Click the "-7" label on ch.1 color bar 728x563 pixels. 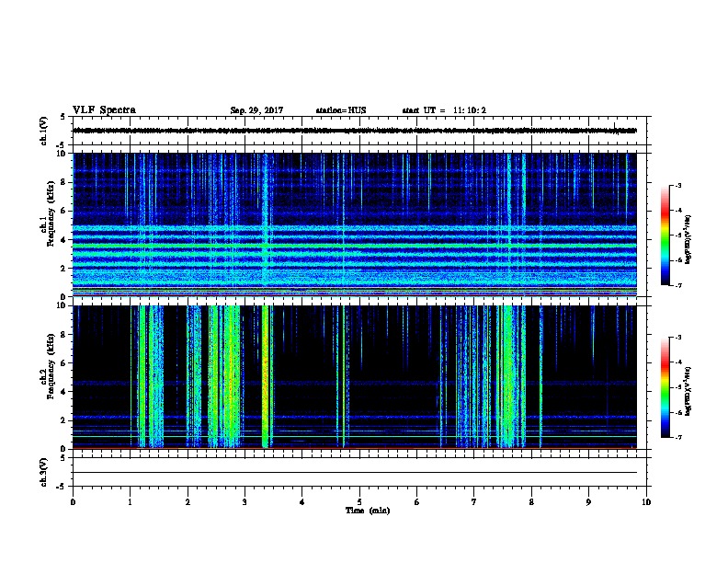pyautogui.click(x=677, y=285)
